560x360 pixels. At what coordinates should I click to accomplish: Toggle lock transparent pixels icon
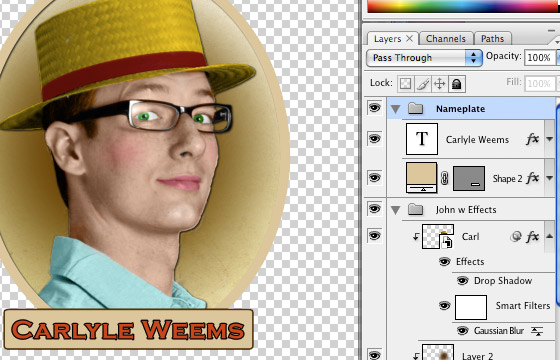point(405,84)
